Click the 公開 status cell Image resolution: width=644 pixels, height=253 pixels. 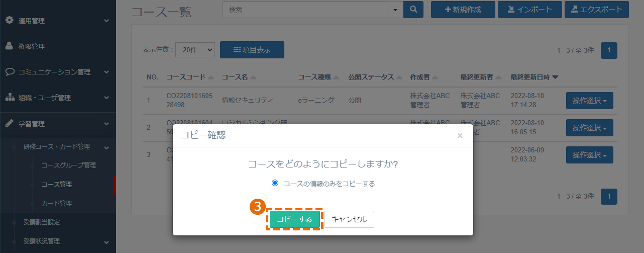tap(355, 100)
